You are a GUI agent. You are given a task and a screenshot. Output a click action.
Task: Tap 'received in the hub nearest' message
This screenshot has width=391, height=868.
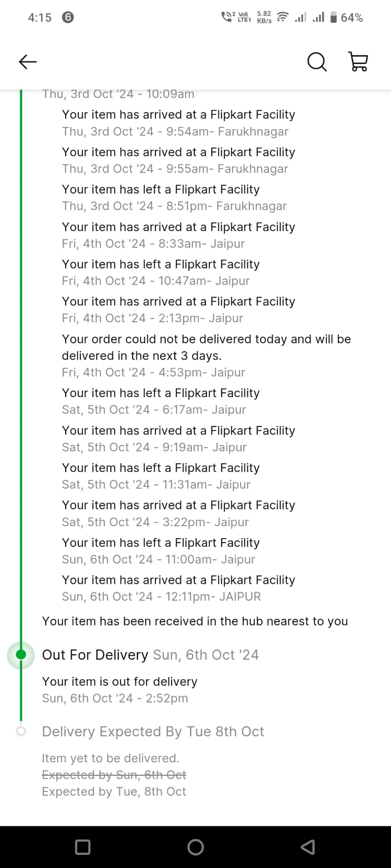[195, 621]
